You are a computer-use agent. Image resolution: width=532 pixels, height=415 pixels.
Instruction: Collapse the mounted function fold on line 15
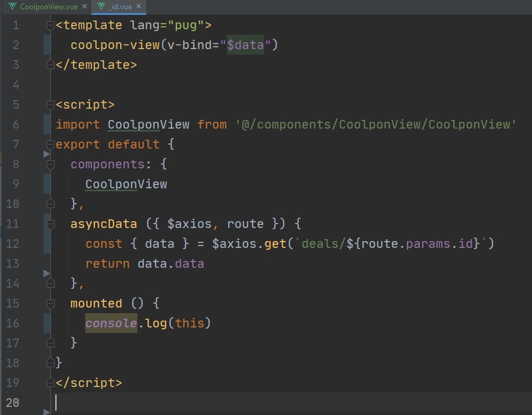click(50, 303)
